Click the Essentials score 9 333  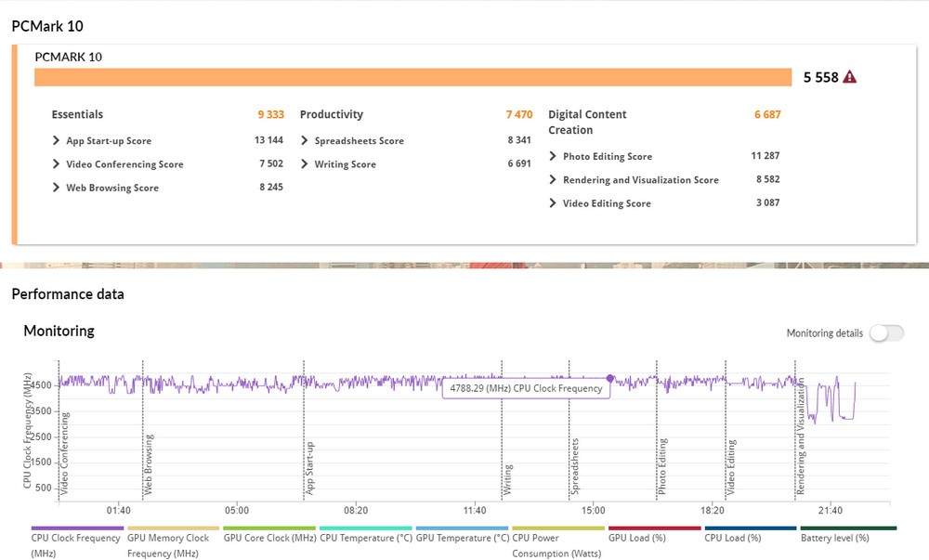tap(270, 114)
